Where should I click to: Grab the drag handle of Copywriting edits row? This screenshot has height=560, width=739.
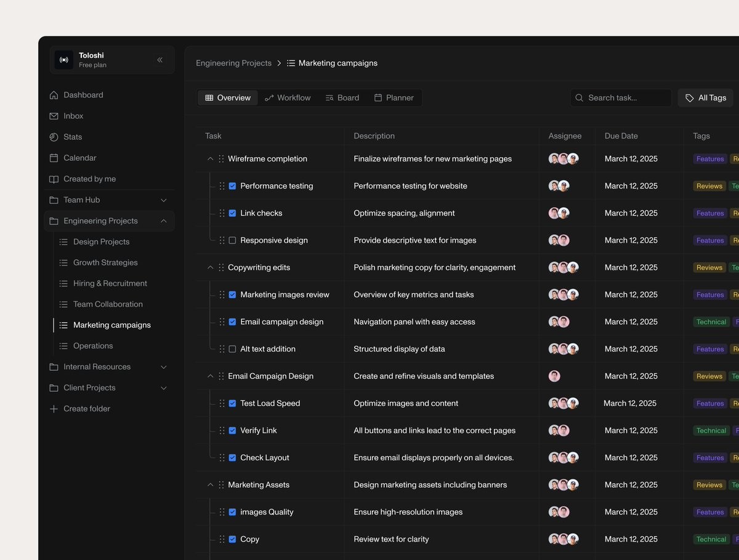click(221, 267)
